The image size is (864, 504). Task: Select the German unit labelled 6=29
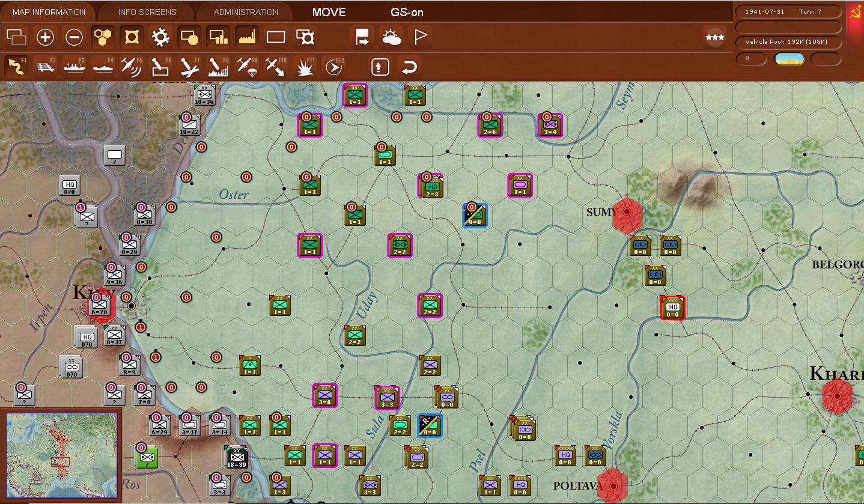point(160,425)
